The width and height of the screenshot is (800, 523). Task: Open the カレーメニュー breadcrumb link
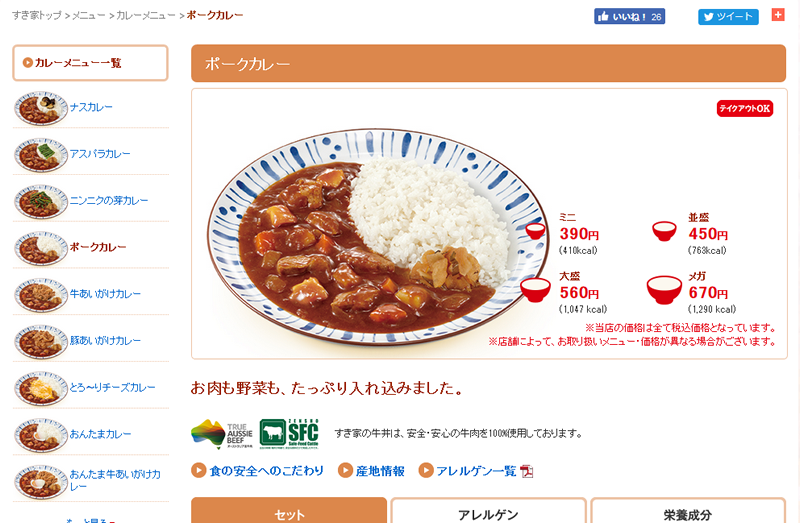(145, 15)
